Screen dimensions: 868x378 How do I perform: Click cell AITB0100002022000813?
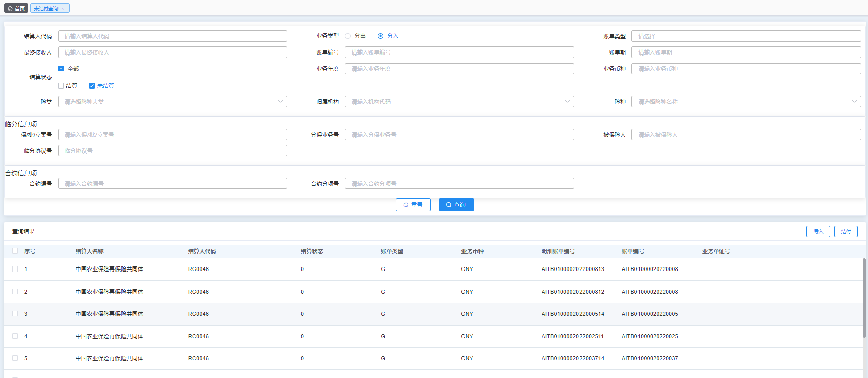point(573,269)
